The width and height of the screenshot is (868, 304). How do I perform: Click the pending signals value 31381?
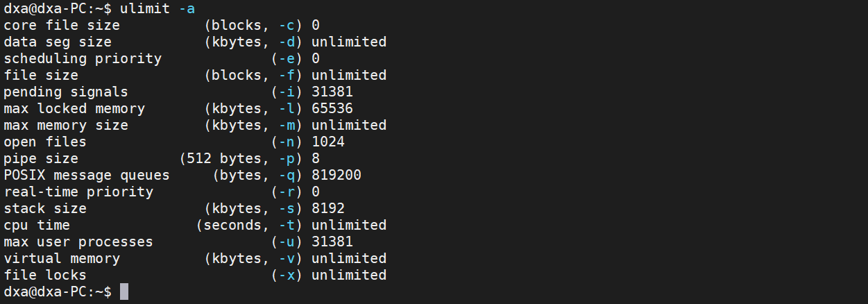coord(332,92)
